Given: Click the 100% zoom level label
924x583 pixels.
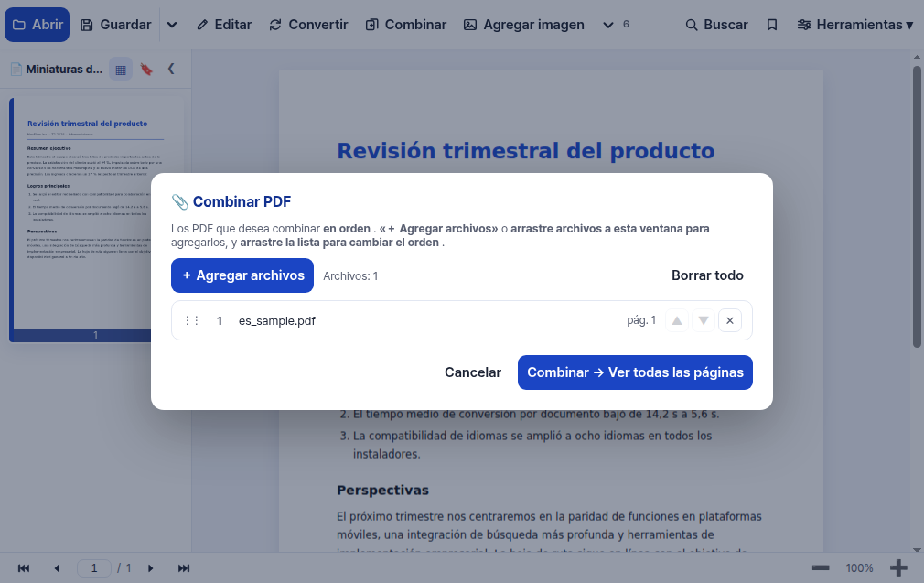Looking at the screenshot, I should coord(859,568).
